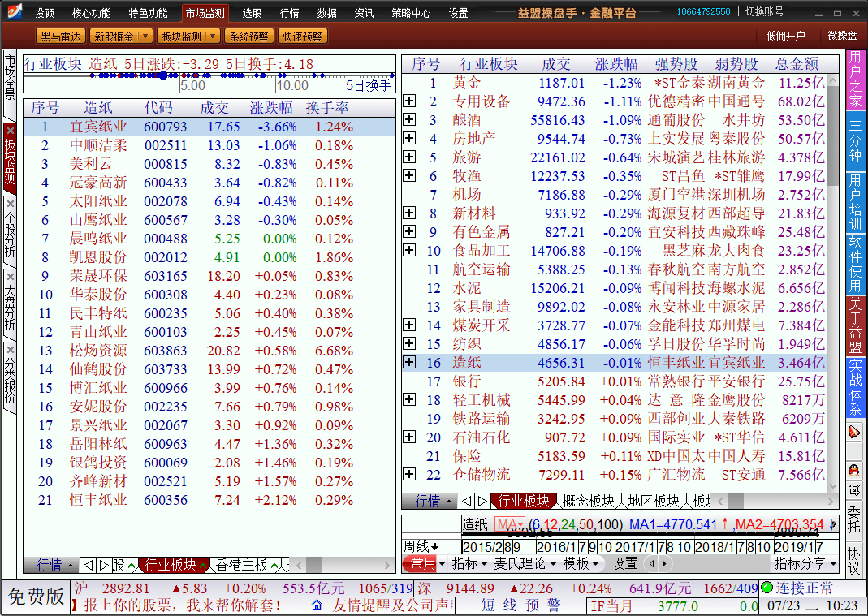Click the left arrow beside right 行情 tabs
Viewport: 868px width, 616px height.
click(467, 501)
